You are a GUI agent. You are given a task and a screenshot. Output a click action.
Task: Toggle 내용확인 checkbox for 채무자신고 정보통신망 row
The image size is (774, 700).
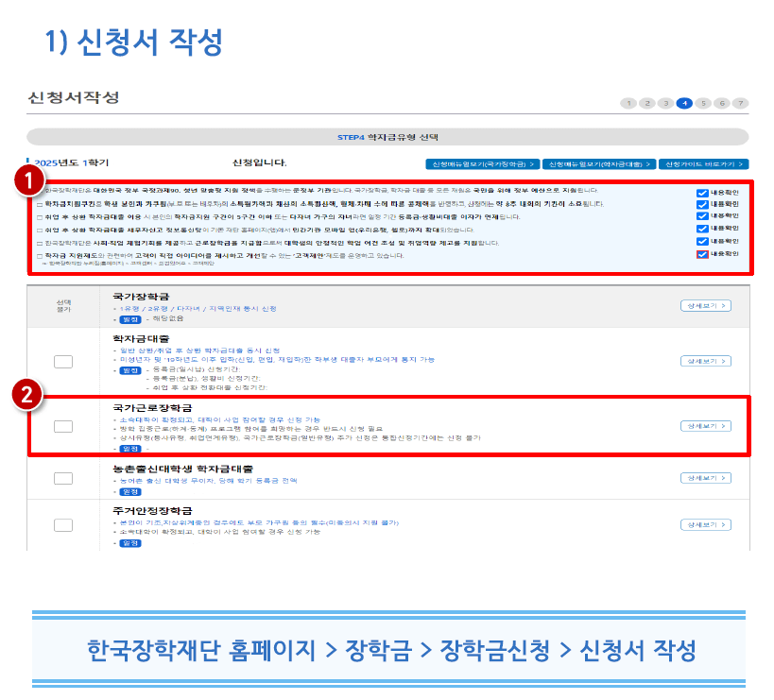[702, 229]
